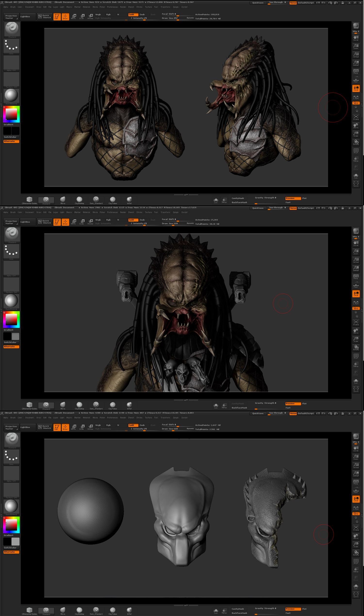Select Zoom icon in two-bust window right shelf
This screenshot has width=364, height=616.
[356, 46]
